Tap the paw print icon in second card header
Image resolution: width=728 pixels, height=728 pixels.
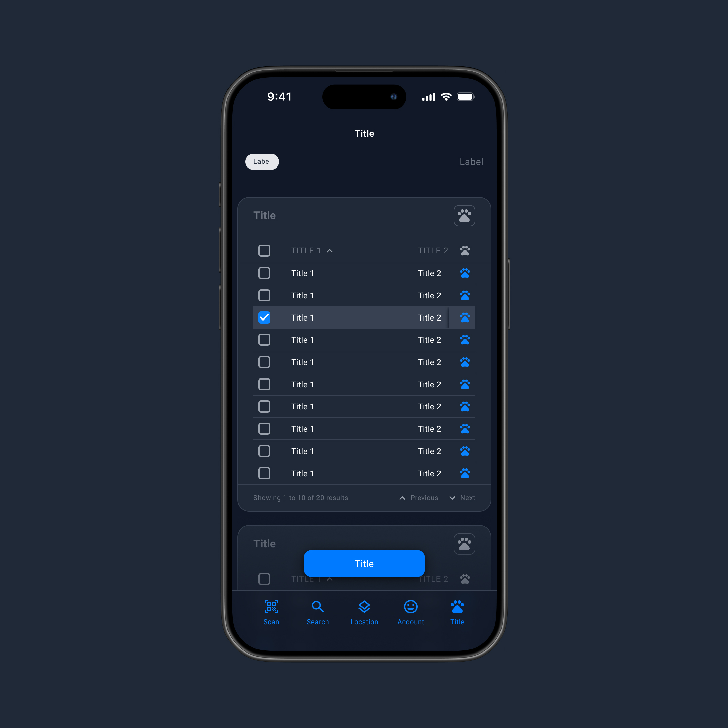pyautogui.click(x=465, y=543)
